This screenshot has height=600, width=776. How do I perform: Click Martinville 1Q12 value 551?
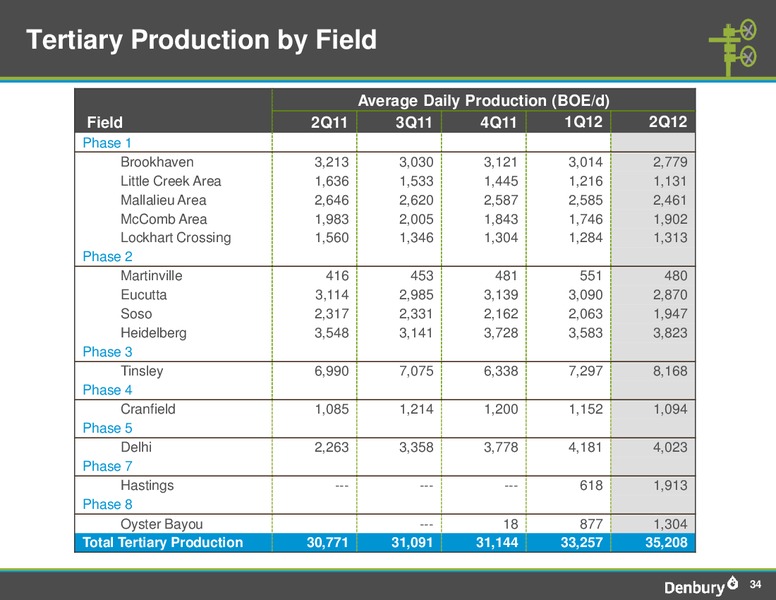(591, 276)
